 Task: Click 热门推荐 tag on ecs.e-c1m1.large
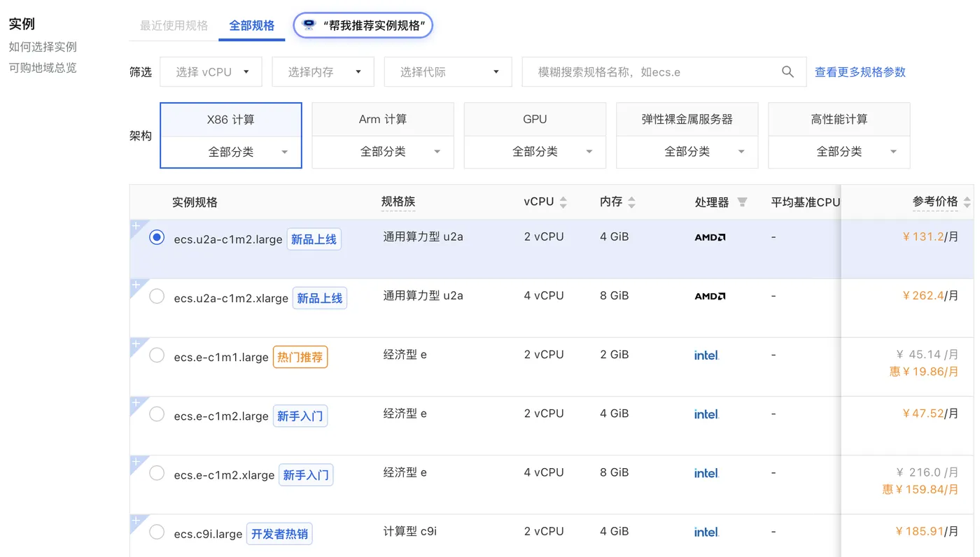click(300, 357)
